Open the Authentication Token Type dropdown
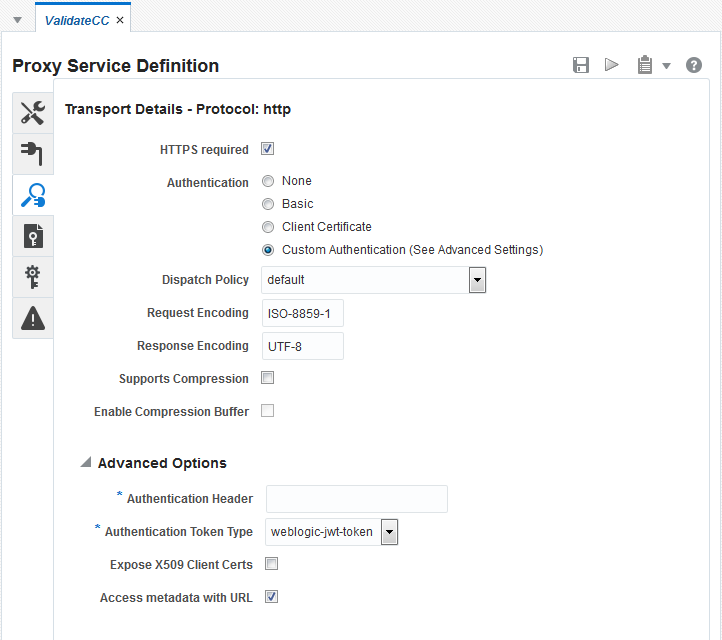 click(390, 532)
